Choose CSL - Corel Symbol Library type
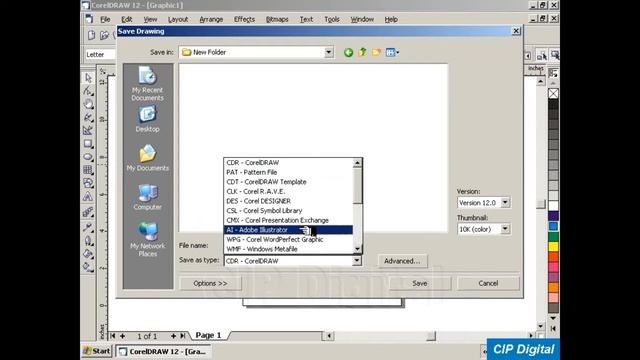Image resolution: width=640 pixels, height=360 pixels. point(288,211)
